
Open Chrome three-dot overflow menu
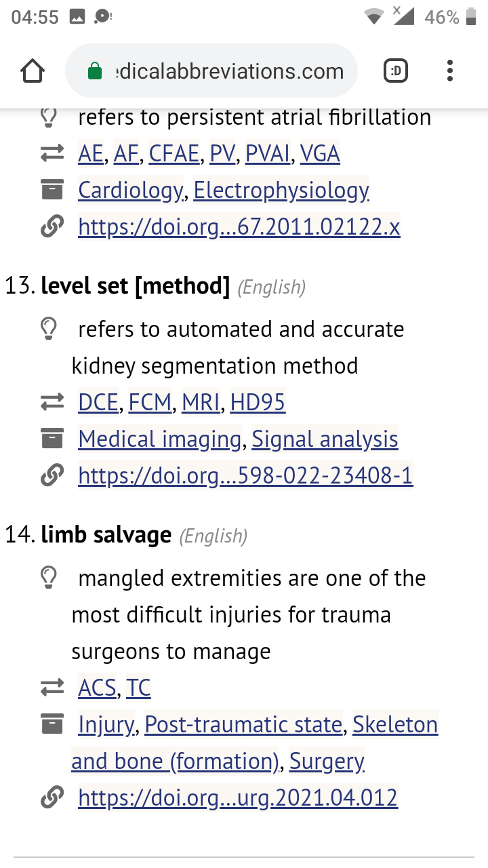450,71
